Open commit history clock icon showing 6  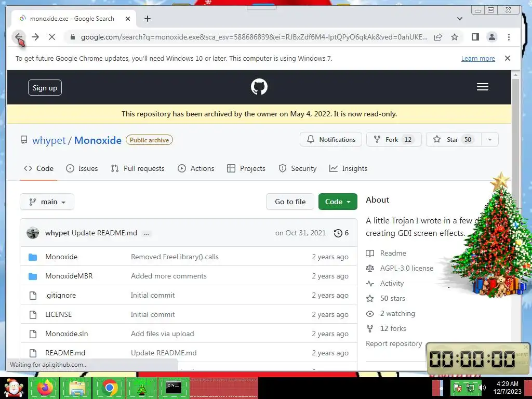click(x=341, y=233)
